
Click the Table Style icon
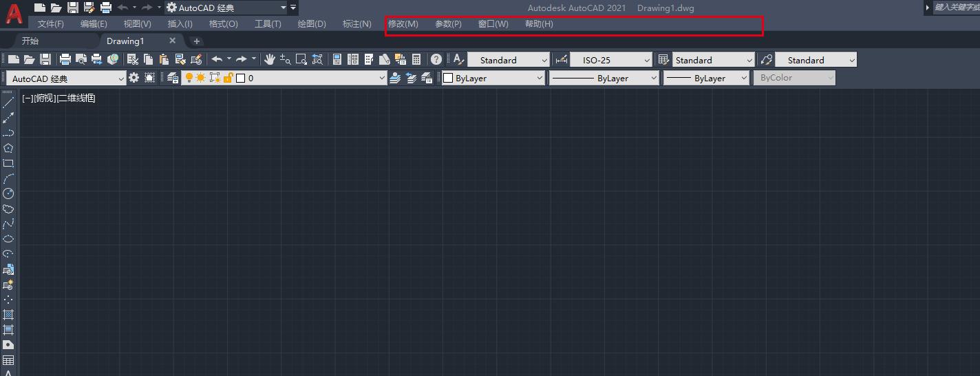coord(663,60)
